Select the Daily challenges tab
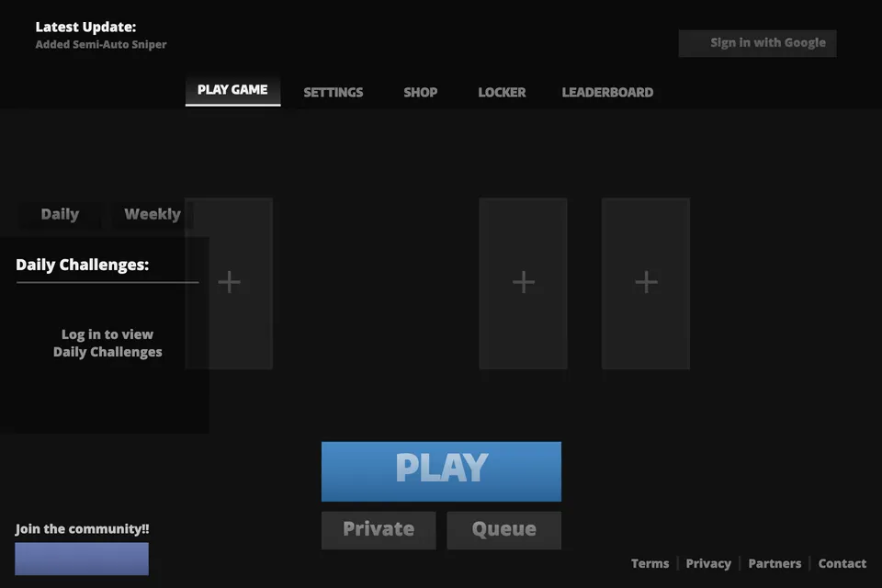 [x=60, y=214]
